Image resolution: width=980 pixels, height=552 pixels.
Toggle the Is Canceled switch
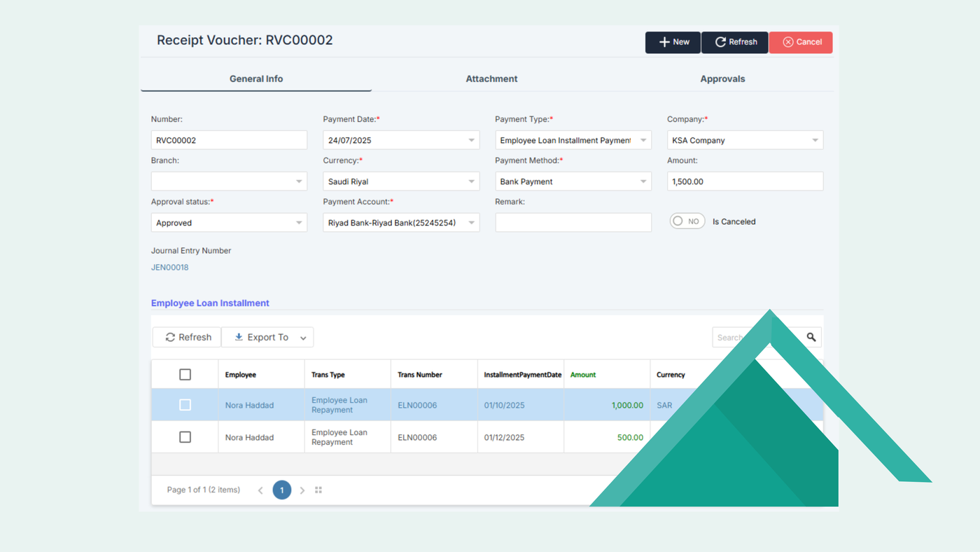click(x=687, y=221)
